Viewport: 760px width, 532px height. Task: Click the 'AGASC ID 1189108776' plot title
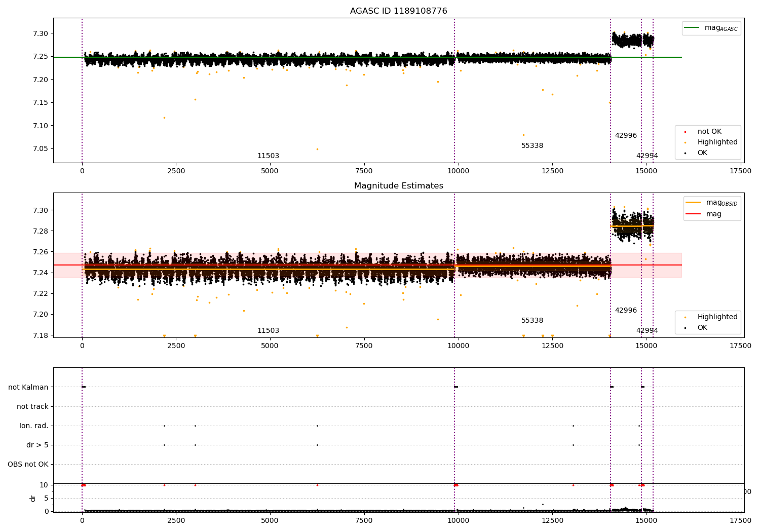click(399, 11)
